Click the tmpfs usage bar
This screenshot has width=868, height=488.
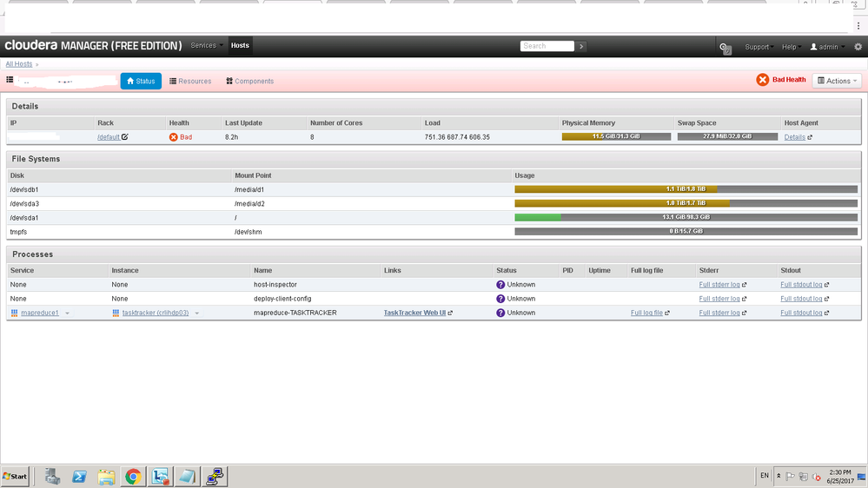686,231
